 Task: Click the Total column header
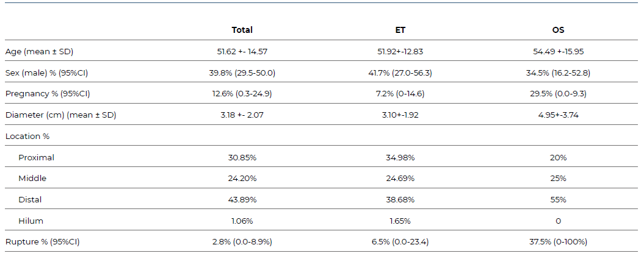click(x=242, y=30)
